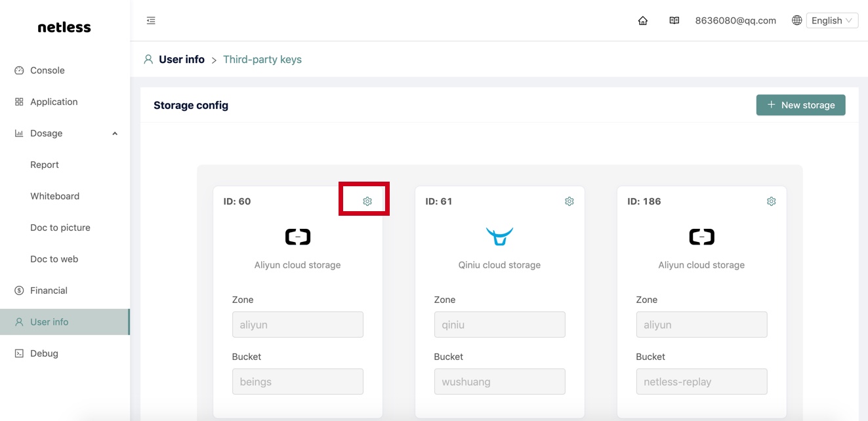
Task: Click the ID: 186 card title
Action: (x=644, y=201)
